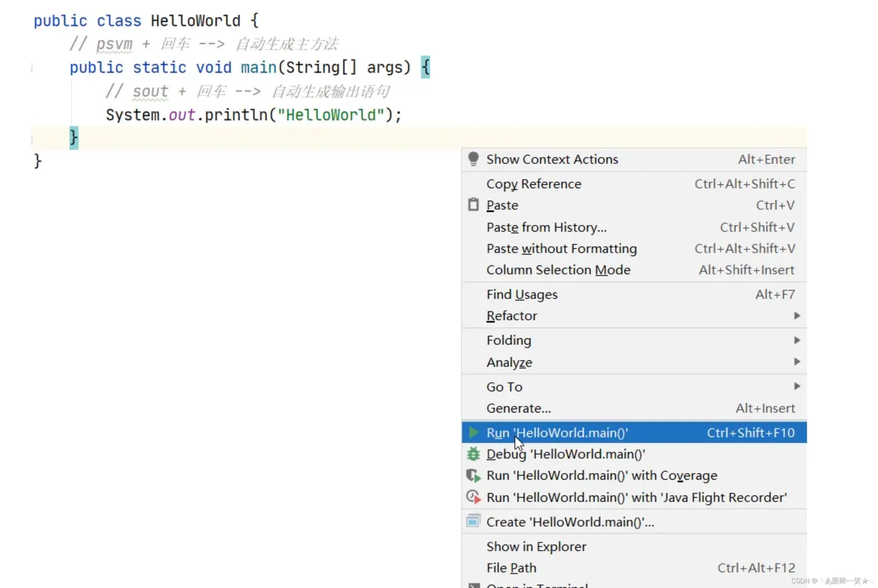Open the Analyze submenu
The height and width of the screenshot is (588, 878).
click(634, 362)
